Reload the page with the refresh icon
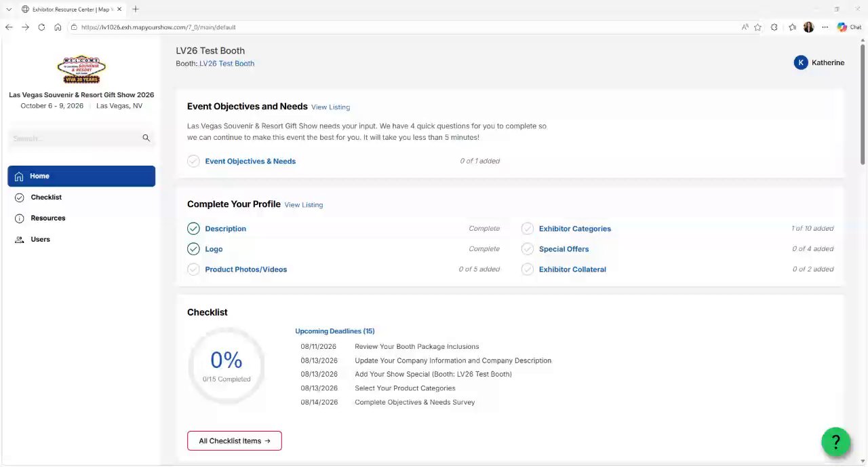The height and width of the screenshot is (467, 868). point(41,27)
